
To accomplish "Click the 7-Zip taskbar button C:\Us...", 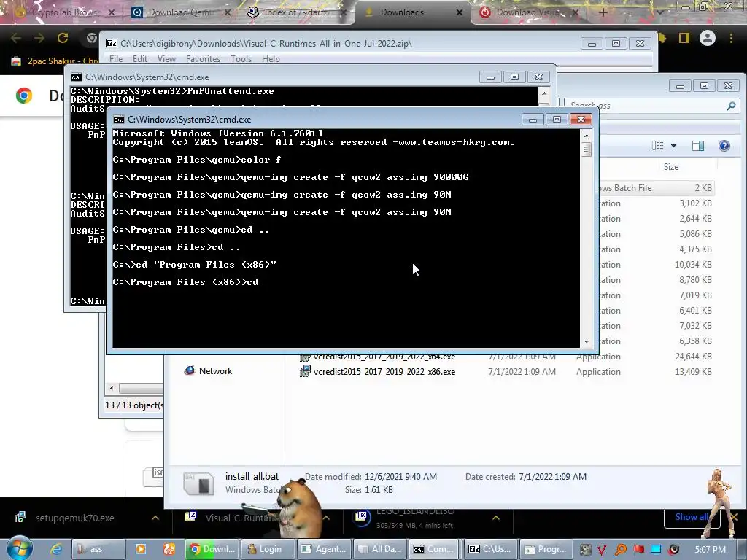I will [x=489, y=549].
